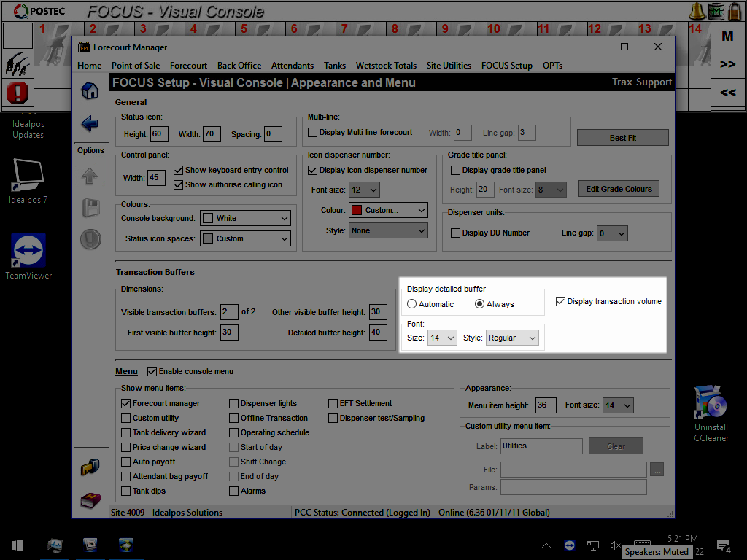Image resolution: width=747 pixels, height=560 pixels.
Task: Click the fuel nozzles icon
Action: click(x=18, y=64)
